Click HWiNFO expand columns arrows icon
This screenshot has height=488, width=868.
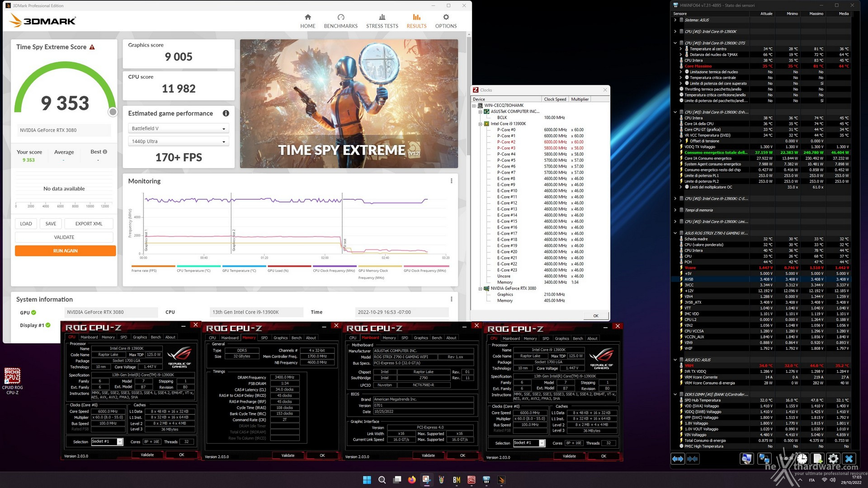(x=678, y=459)
